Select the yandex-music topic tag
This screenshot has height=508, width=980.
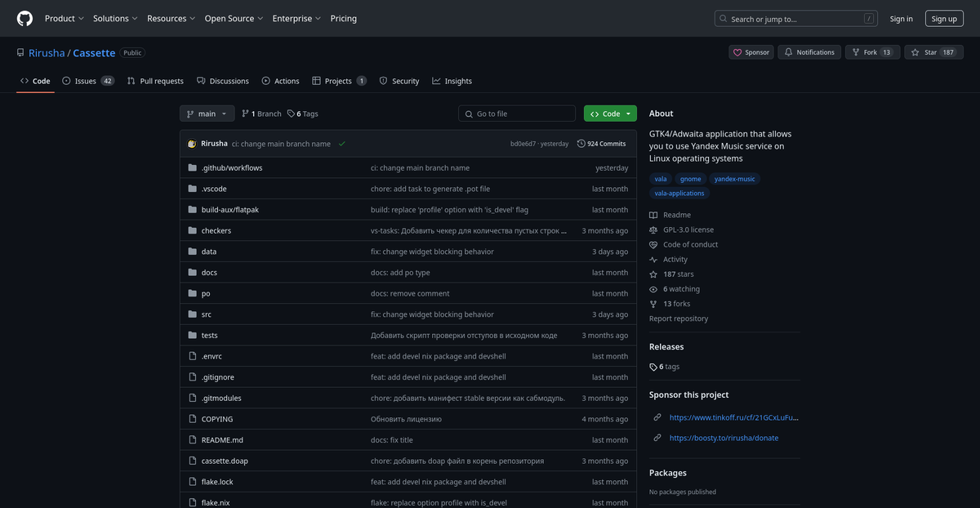[735, 179]
